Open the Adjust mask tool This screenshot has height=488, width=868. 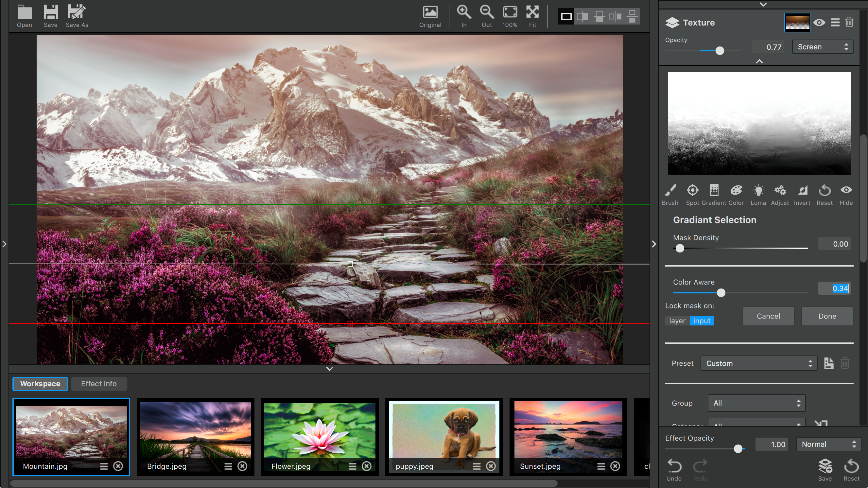point(780,195)
